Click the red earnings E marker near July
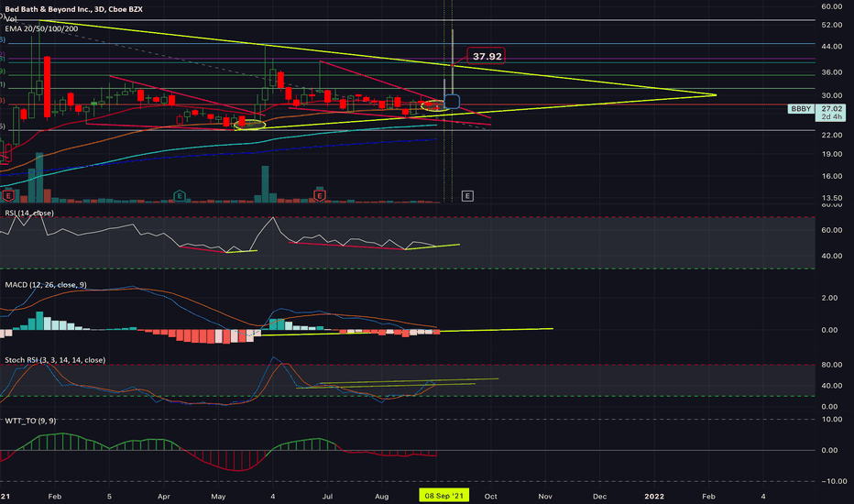The image size is (854, 504). click(320, 195)
